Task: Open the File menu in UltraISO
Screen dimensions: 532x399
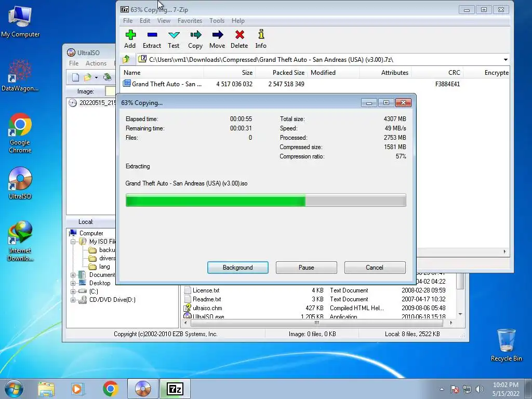Action: [x=74, y=63]
